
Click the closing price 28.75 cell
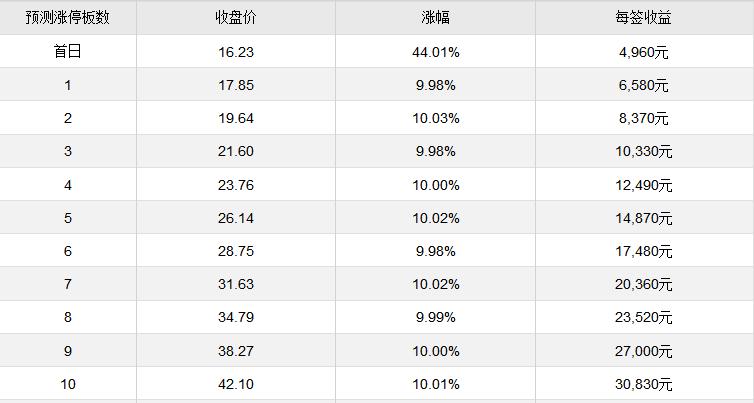(235, 251)
